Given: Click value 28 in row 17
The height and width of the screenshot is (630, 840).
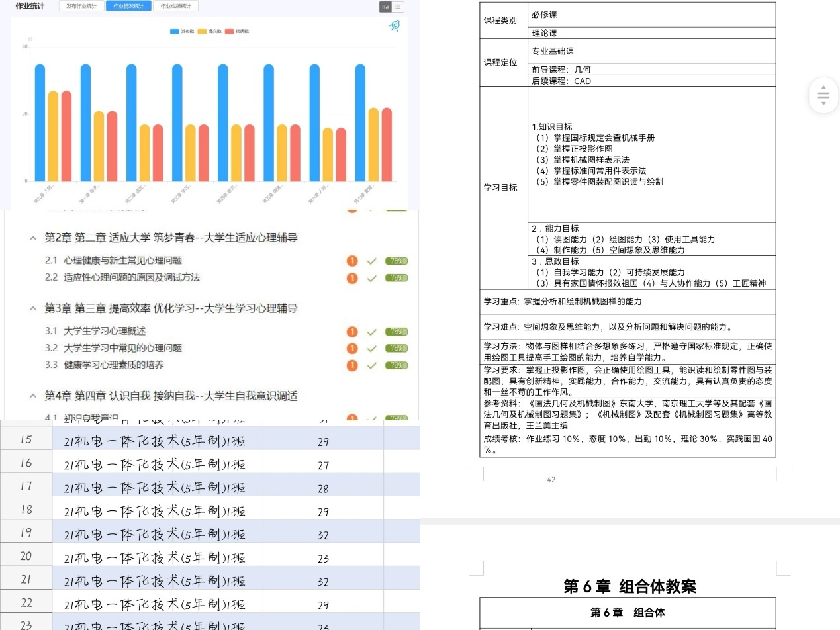Looking at the screenshot, I should 323,488.
